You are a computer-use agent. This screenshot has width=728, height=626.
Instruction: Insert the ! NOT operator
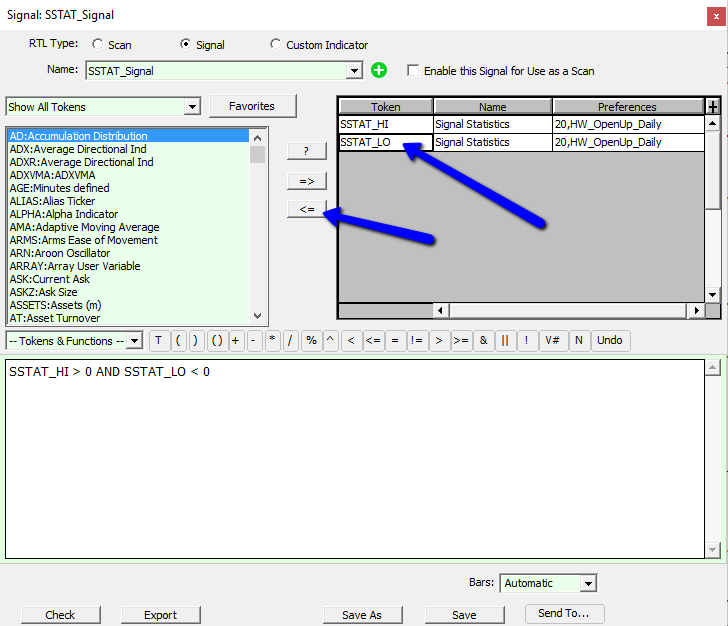click(526, 340)
